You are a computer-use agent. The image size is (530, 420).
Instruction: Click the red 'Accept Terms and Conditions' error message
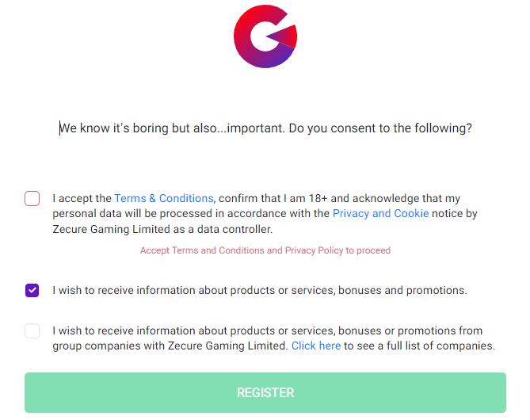tap(265, 250)
